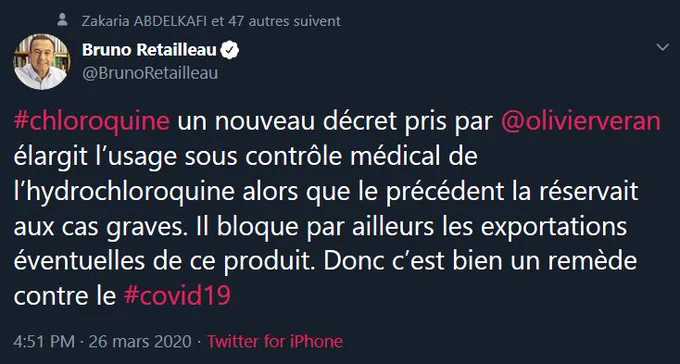This screenshot has height=364, width=680.
Task: Click the verified badge next to Bruno Retailleau
Action: pos(230,51)
